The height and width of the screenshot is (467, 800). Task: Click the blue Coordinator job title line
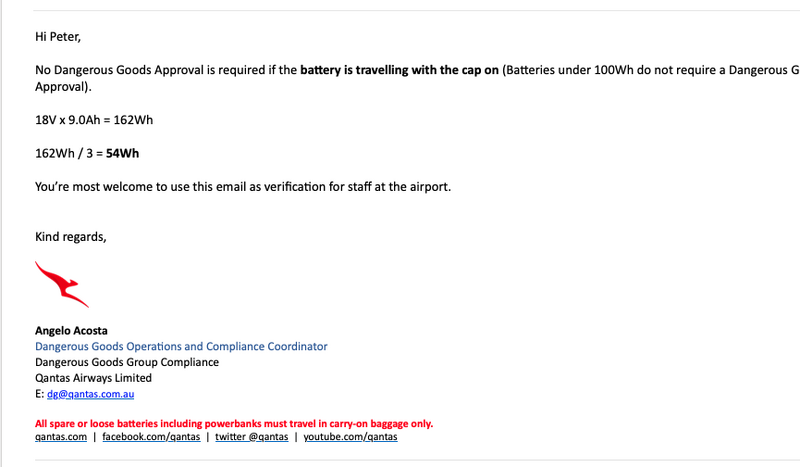(181, 347)
